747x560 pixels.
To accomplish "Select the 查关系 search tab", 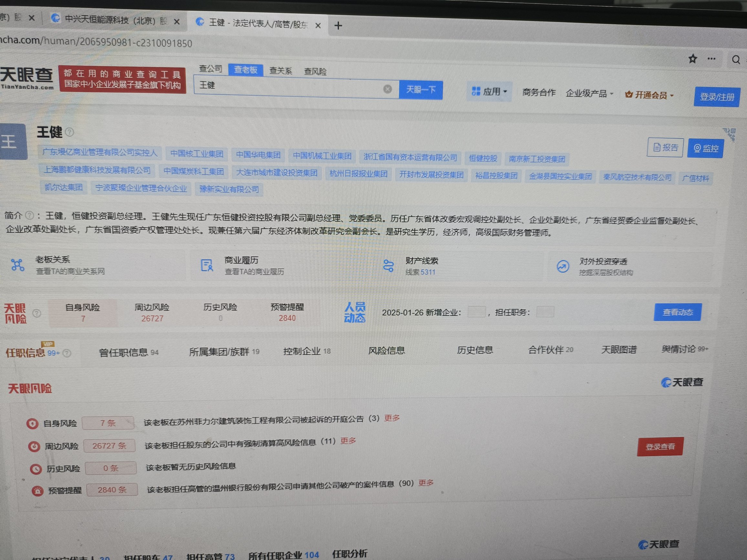I will pyautogui.click(x=281, y=71).
